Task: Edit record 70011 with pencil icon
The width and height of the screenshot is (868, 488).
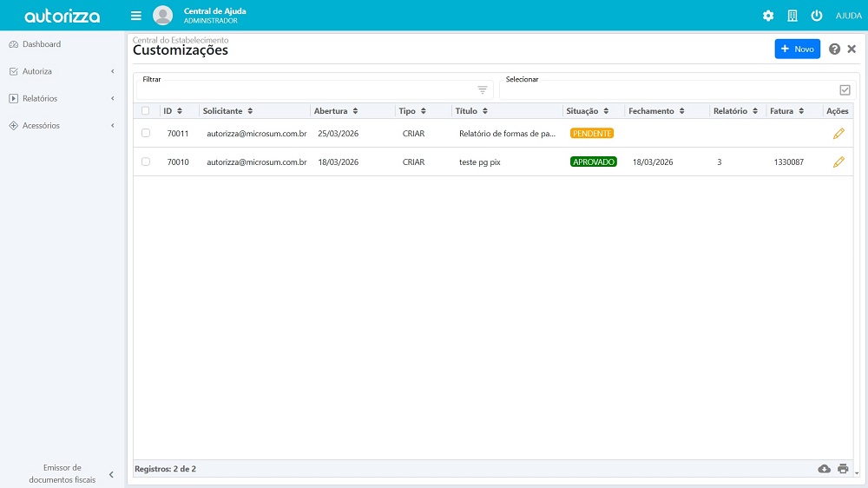Action: coord(838,134)
